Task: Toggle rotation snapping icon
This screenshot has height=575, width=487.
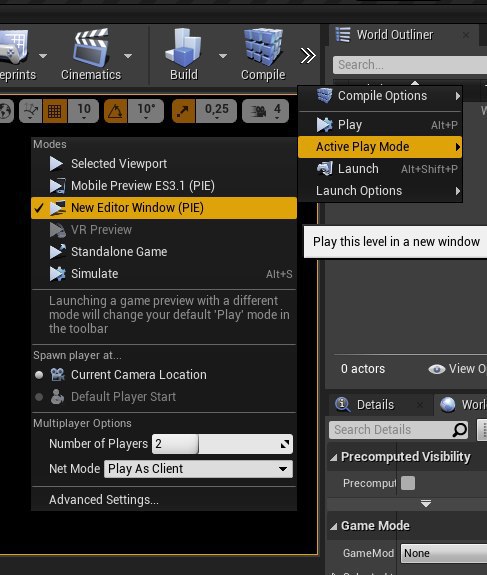Action: coord(116,111)
